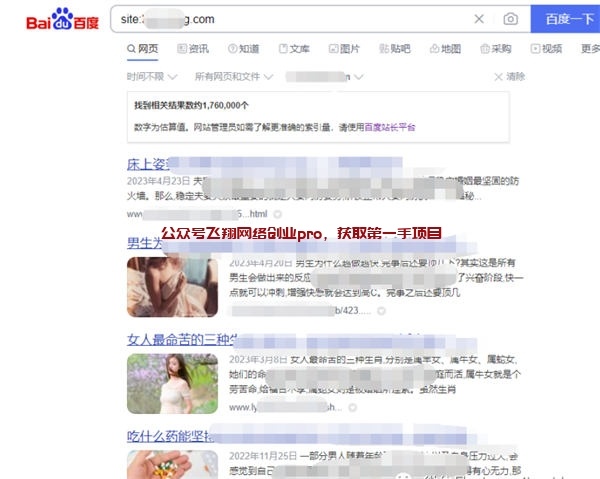Clear search box with X icon

point(479,19)
